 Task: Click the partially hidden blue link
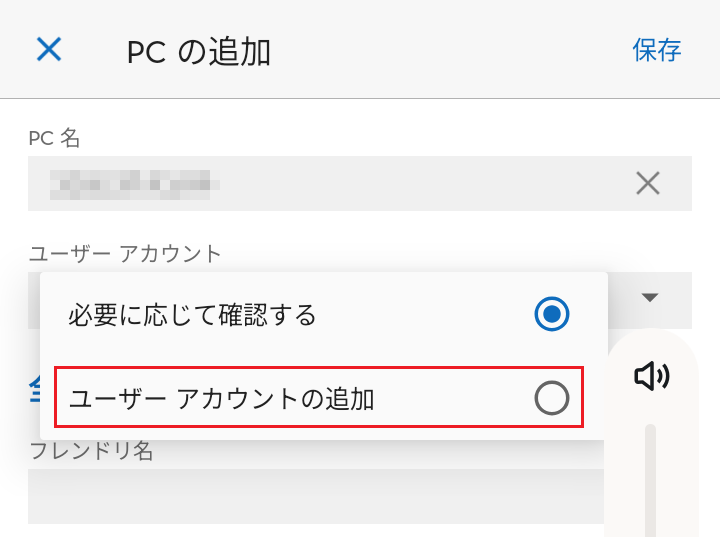pos(33,387)
